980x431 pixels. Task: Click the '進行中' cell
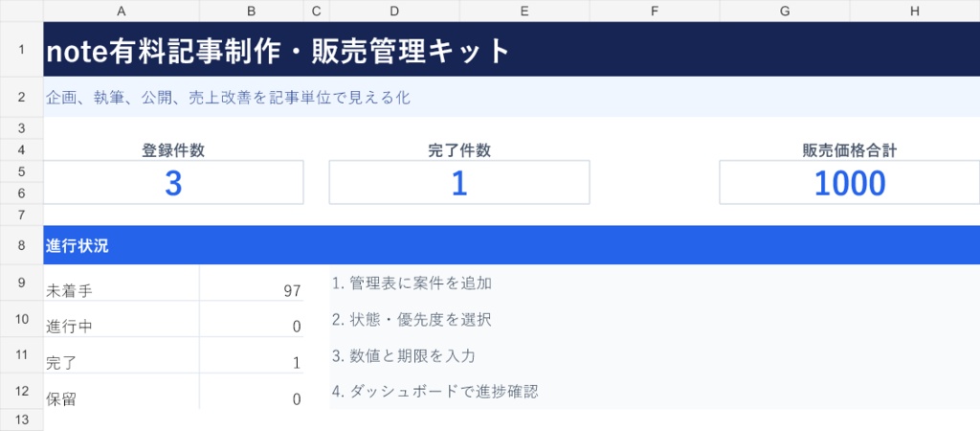point(122,320)
